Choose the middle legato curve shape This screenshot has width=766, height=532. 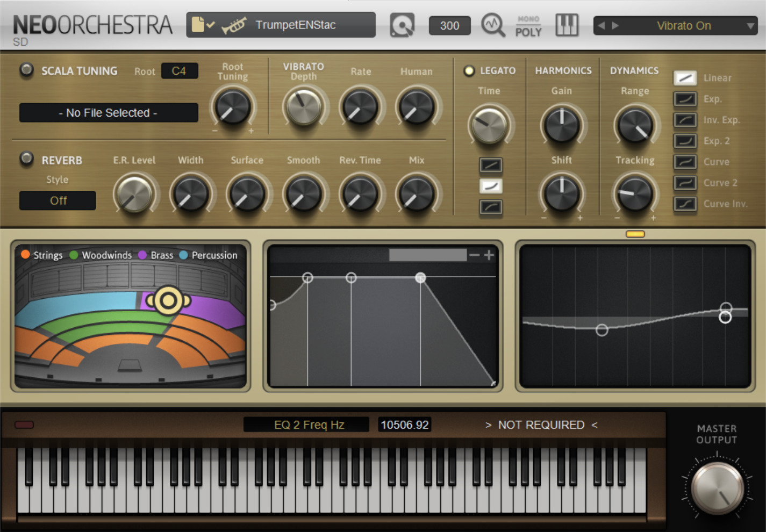(x=491, y=186)
